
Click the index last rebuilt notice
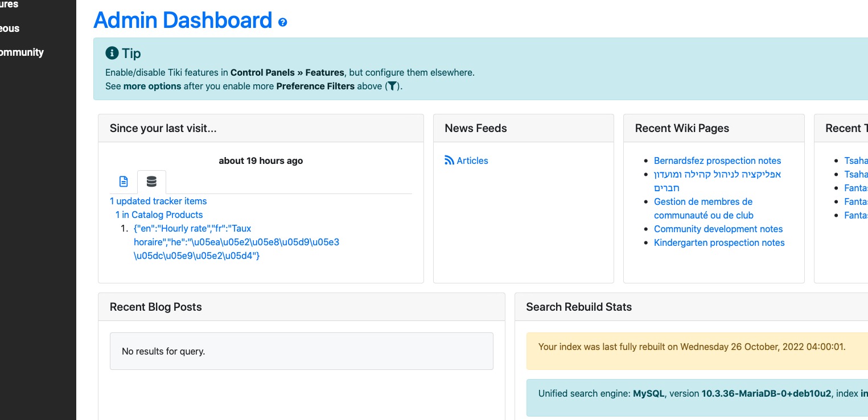click(697, 351)
